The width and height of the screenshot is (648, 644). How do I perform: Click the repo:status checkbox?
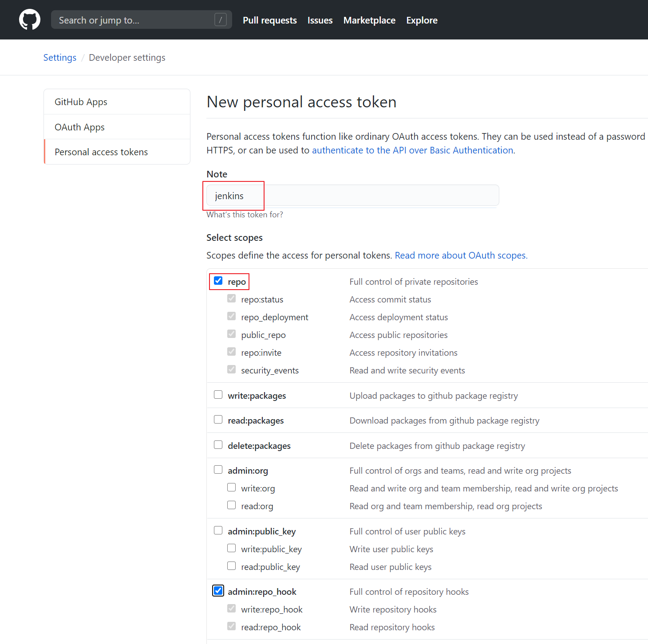[x=231, y=298]
